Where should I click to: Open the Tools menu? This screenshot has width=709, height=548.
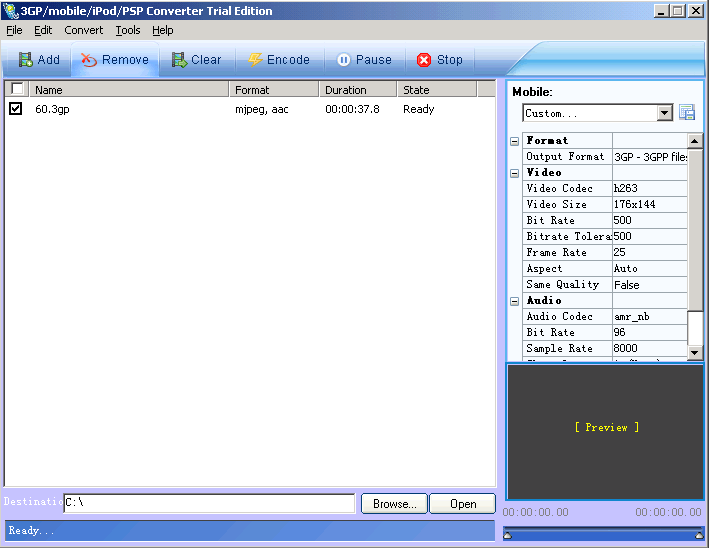coord(128,30)
